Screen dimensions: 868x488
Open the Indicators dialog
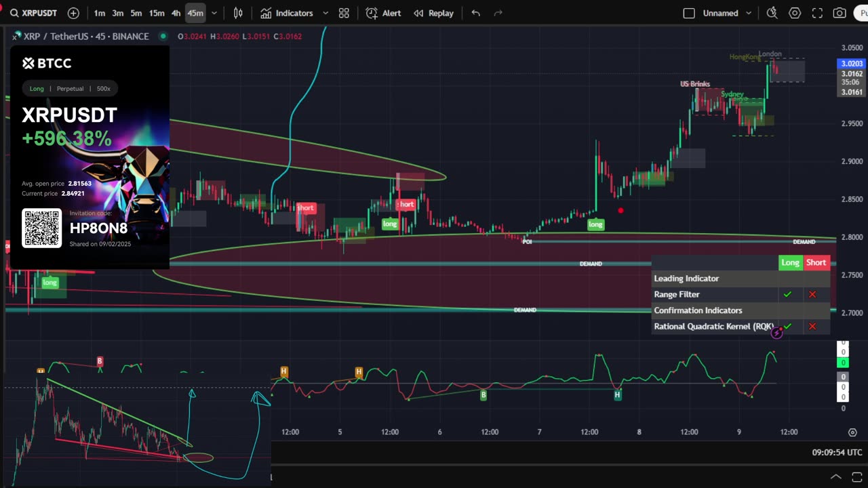287,13
